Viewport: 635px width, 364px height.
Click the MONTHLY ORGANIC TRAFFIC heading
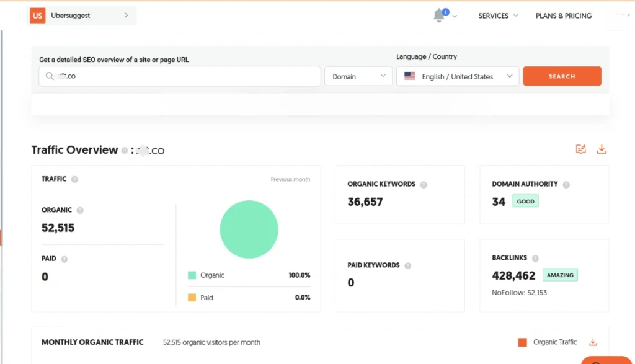[92, 342]
